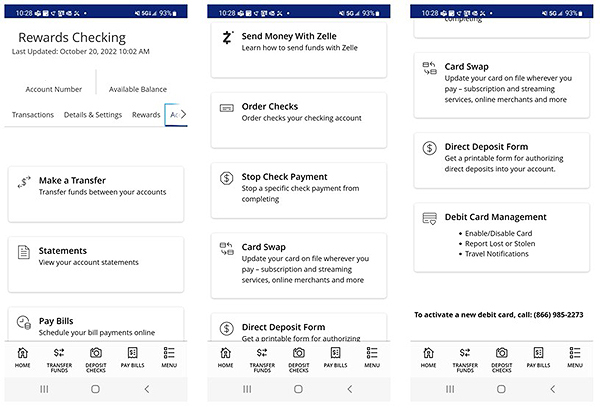Tap Android back button on middle phone
Image resolution: width=600 pixels, height=409 pixels.
click(x=350, y=389)
